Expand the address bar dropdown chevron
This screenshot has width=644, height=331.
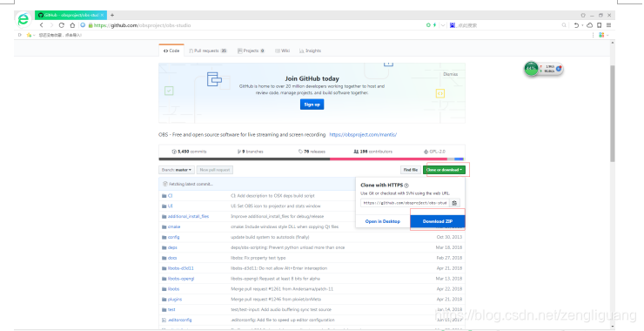[443, 25]
